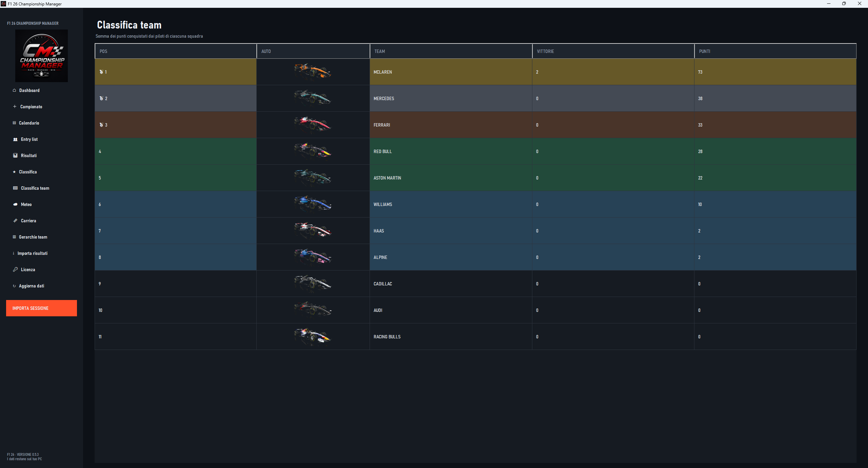This screenshot has height=468, width=868.
Task: Click the CADILLAC team name
Action: point(383,284)
